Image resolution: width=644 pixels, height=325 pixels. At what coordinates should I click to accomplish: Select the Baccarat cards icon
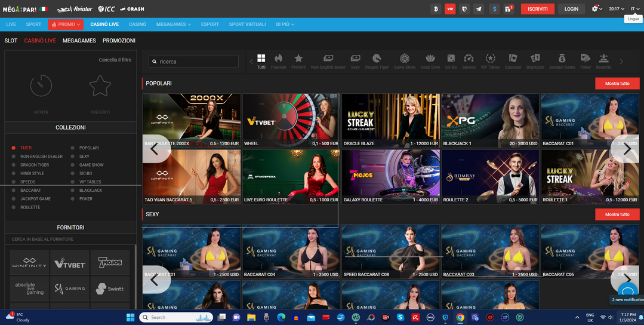tap(513, 62)
